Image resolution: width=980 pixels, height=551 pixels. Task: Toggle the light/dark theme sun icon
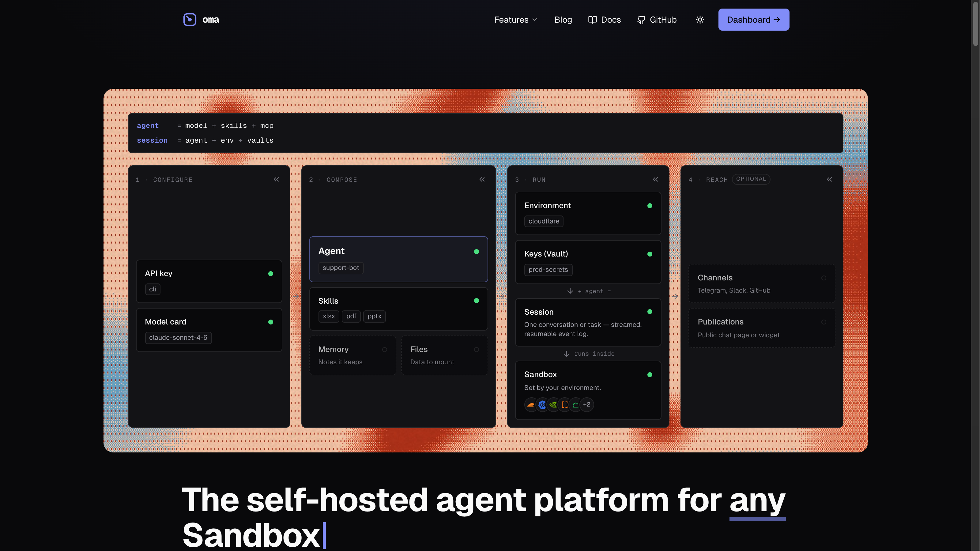tap(700, 20)
